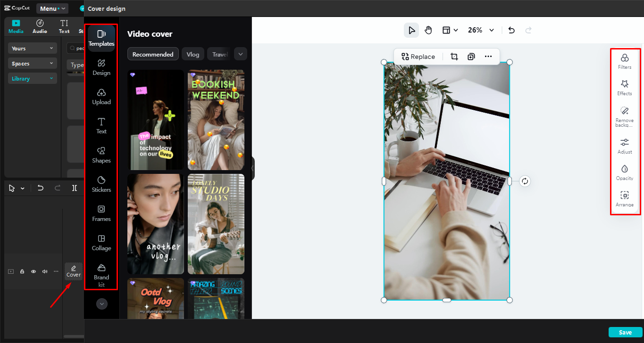The height and width of the screenshot is (343, 644).
Task: Open the Opacity settings
Action: (x=624, y=172)
